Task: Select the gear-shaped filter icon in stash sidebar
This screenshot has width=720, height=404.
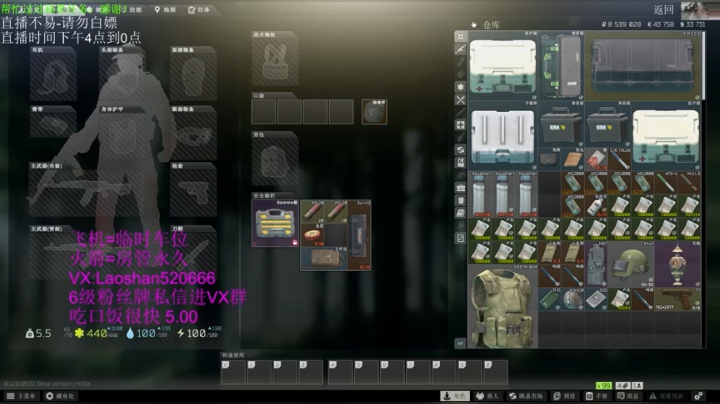Action: point(460,87)
